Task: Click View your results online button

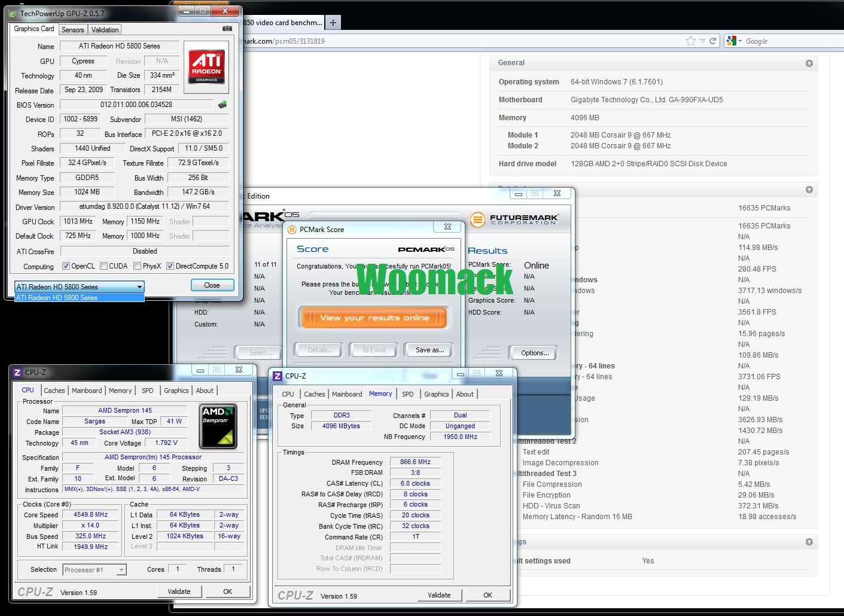Action: pos(374,318)
